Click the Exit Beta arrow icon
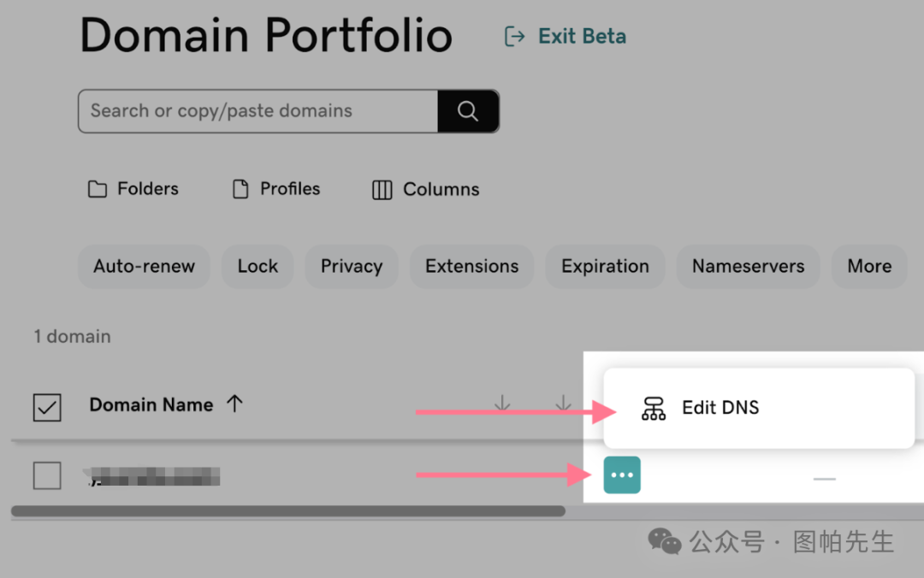924x578 pixels. (x=514, y=36)
